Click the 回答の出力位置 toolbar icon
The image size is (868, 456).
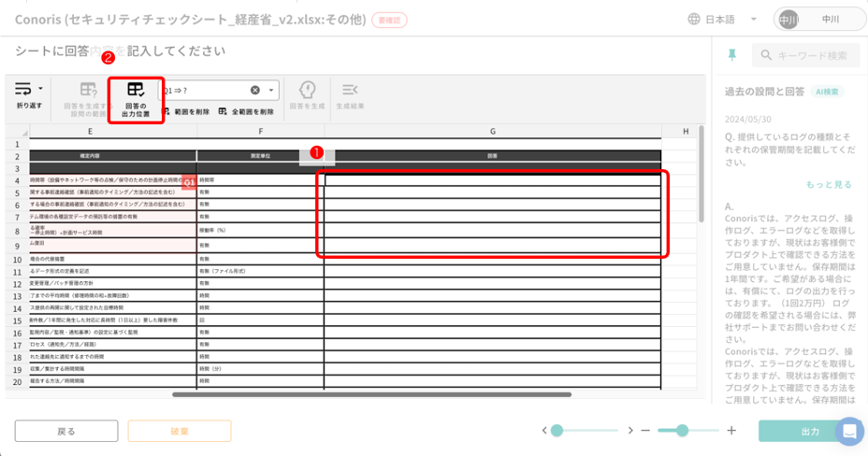(x=136, y=91)
